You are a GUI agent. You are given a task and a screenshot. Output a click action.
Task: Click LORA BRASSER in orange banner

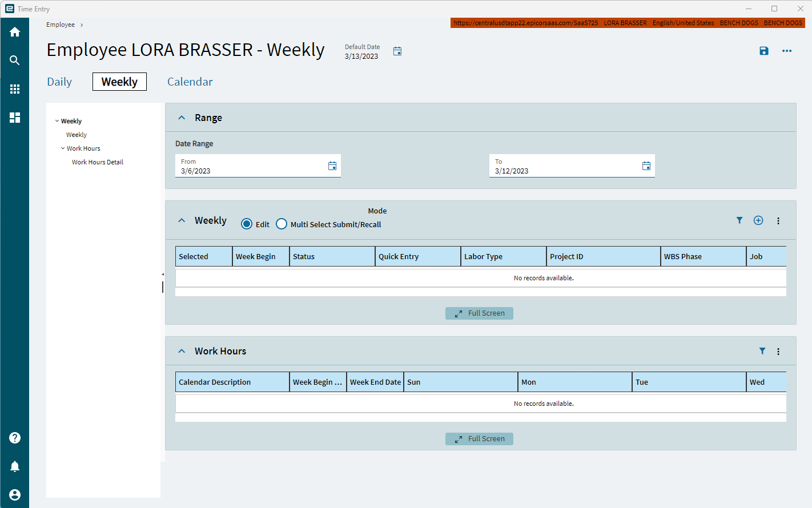(x=625, y=23)
